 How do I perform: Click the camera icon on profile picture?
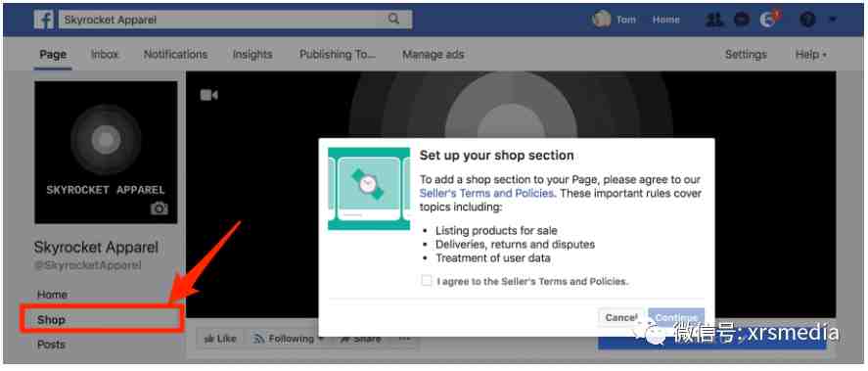(x=159, y=209)
